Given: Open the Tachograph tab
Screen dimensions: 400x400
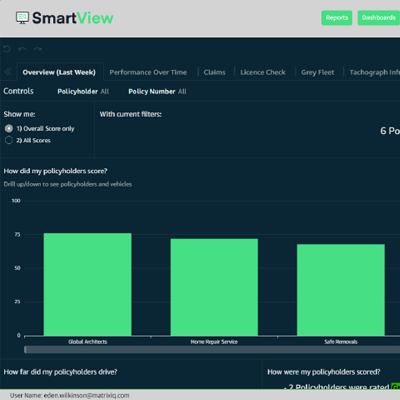Looking at the screenshot, I should coord(374,72).
